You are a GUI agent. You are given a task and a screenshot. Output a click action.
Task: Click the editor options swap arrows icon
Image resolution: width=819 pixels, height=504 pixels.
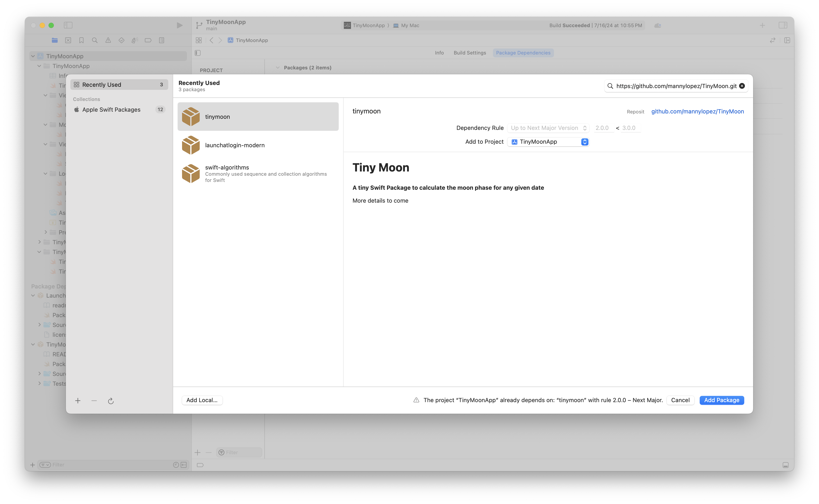tap(772, 40)
